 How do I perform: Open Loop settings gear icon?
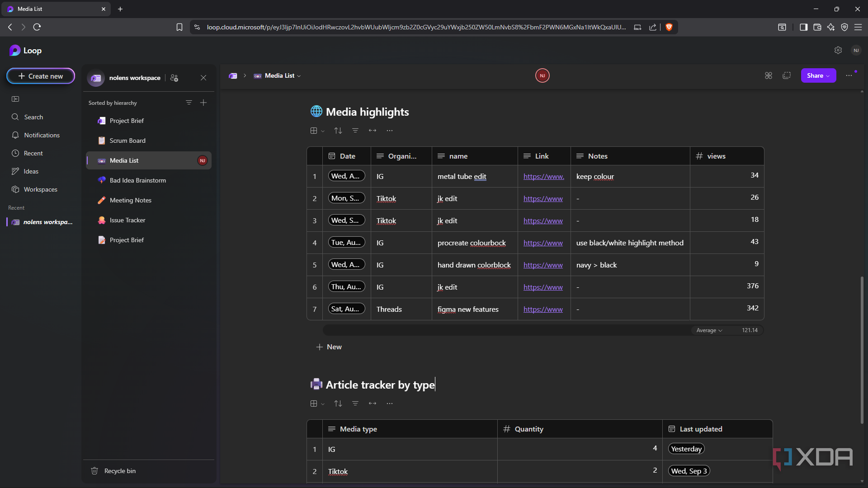(x=838, y=50)
